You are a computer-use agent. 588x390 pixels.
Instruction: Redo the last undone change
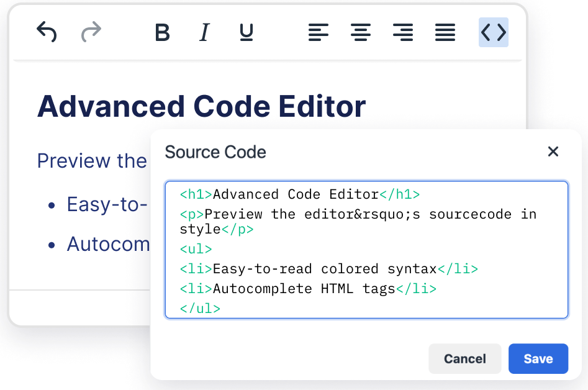pyautogui.click(x=89, y=33)
